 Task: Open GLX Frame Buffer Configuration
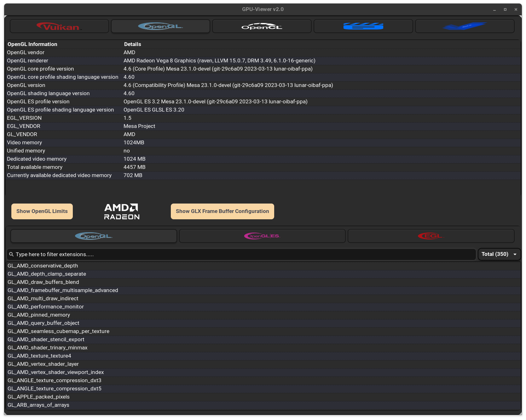(x=222, y=211)
